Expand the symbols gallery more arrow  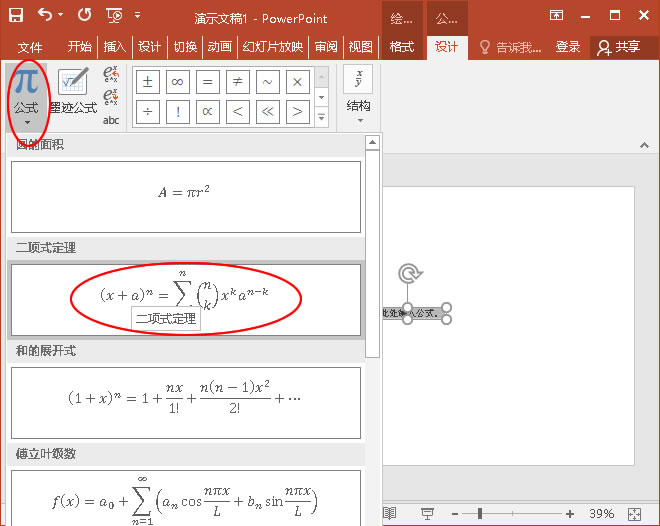click(x=321, y=117)
